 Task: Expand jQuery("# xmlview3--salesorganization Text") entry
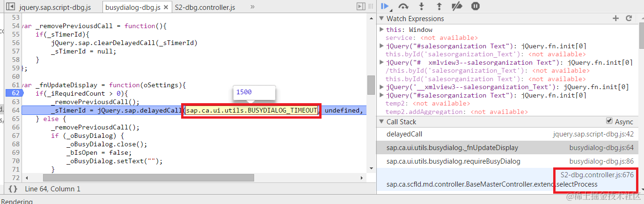tap(382, 62)
